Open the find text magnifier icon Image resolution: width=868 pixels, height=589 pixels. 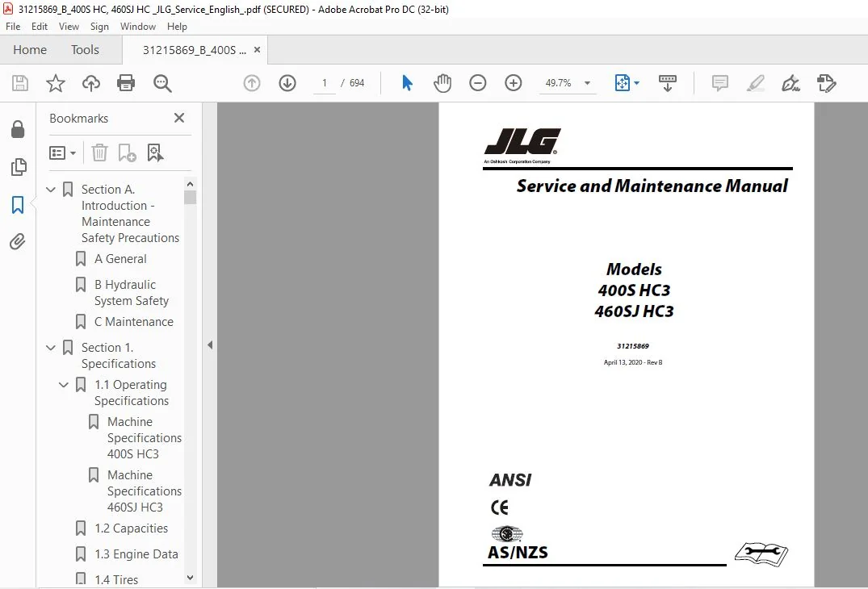[162, 83]
